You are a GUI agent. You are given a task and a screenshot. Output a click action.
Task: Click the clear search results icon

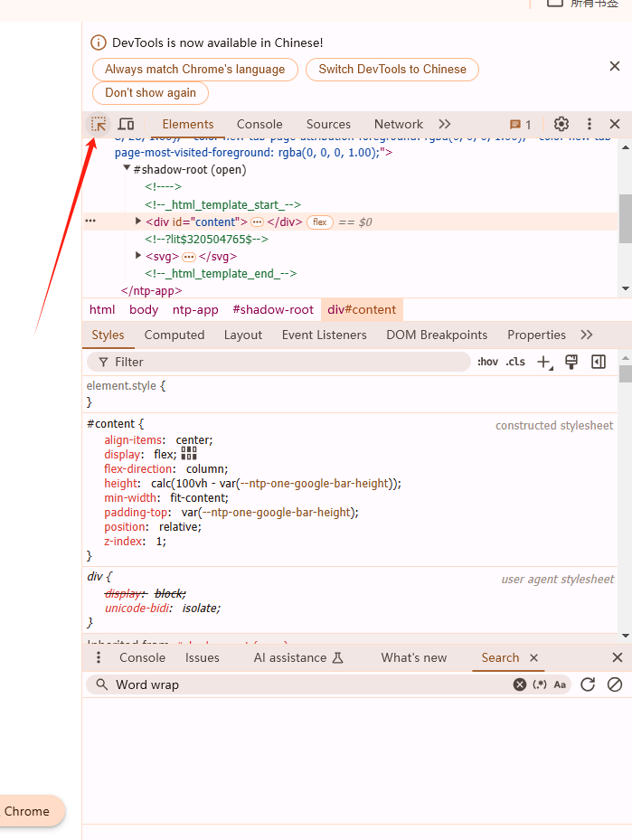615,684
